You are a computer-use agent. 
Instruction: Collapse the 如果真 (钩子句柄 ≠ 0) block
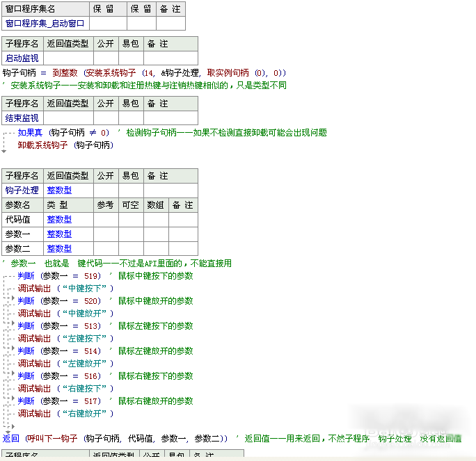6,133
